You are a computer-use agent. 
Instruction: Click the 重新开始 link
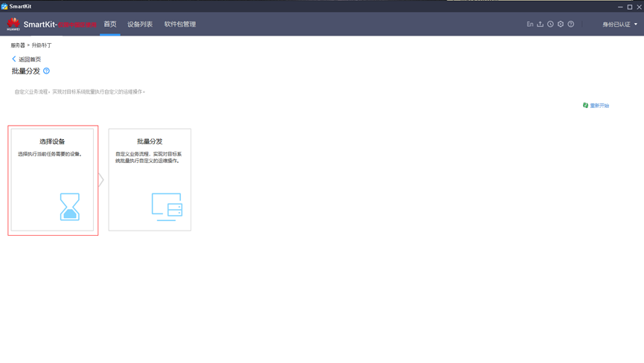tap(599, 106)
